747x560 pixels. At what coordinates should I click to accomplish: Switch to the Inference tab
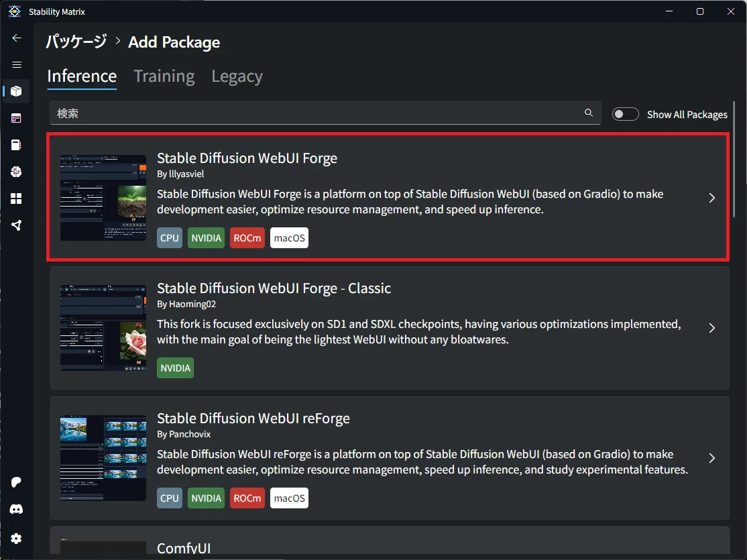[82, 76]
